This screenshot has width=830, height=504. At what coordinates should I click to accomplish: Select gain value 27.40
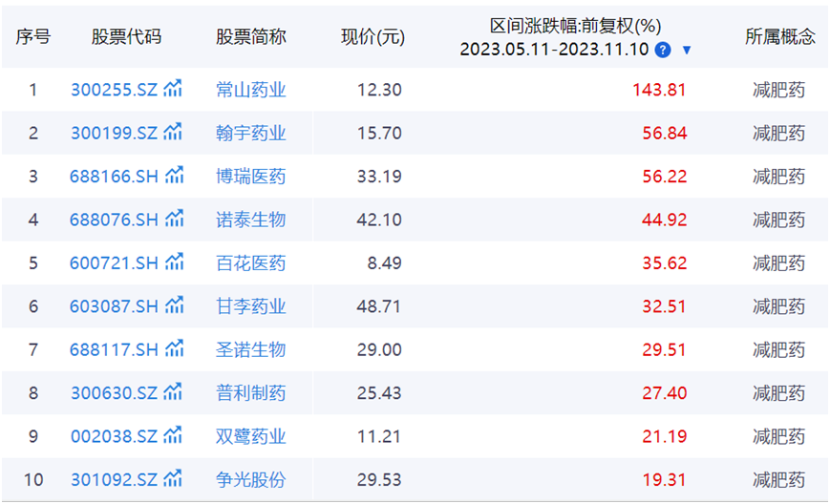click(x=665, y=393)
